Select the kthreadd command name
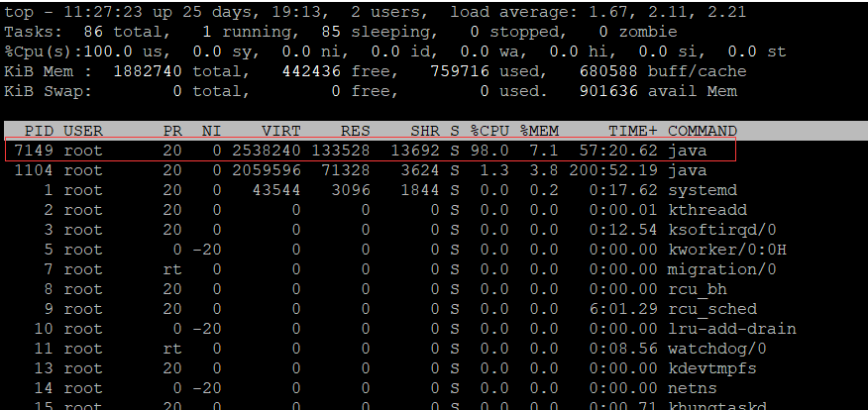The height and width of the screenshot is (410, 868). [x=707, y=210]
